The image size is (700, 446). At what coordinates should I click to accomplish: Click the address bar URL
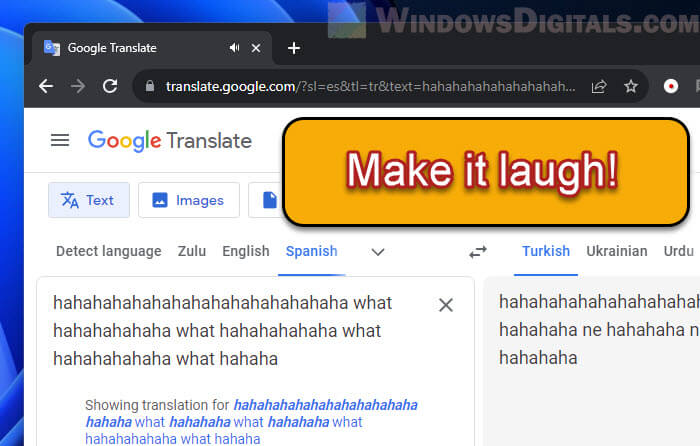[371, 86]
